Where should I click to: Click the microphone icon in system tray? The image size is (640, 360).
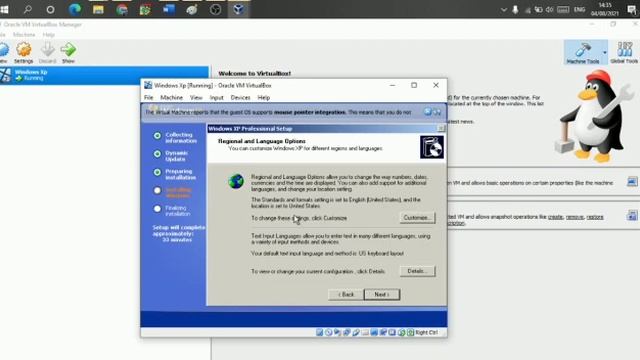click(515, 10)
